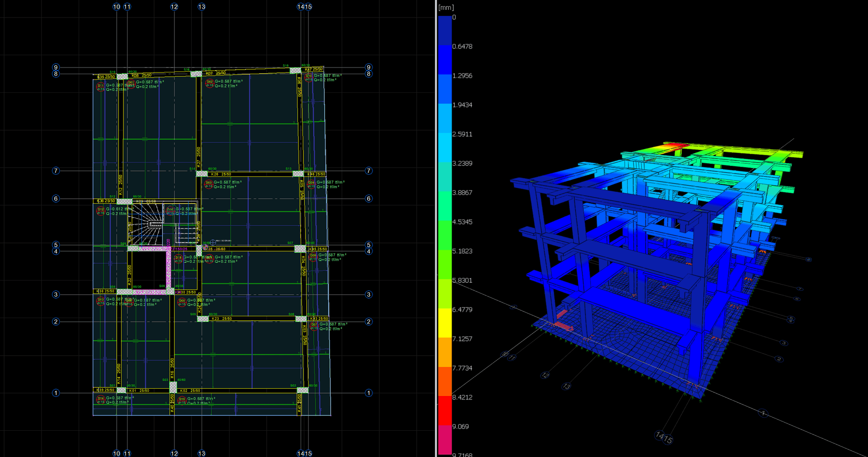Pick slab marker D07 circle

coord(314,325)
